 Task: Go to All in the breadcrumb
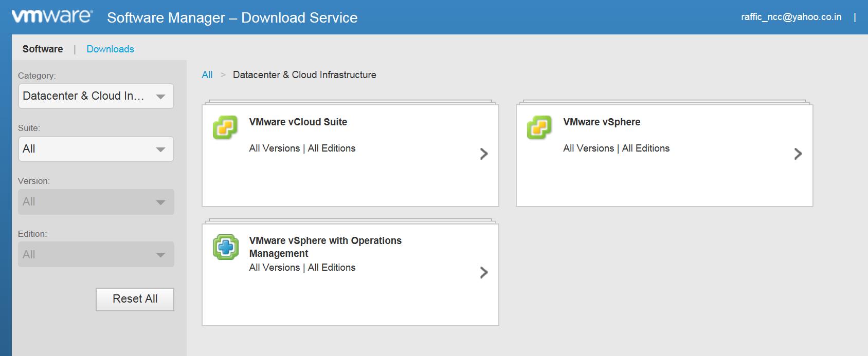coord(207,74)
